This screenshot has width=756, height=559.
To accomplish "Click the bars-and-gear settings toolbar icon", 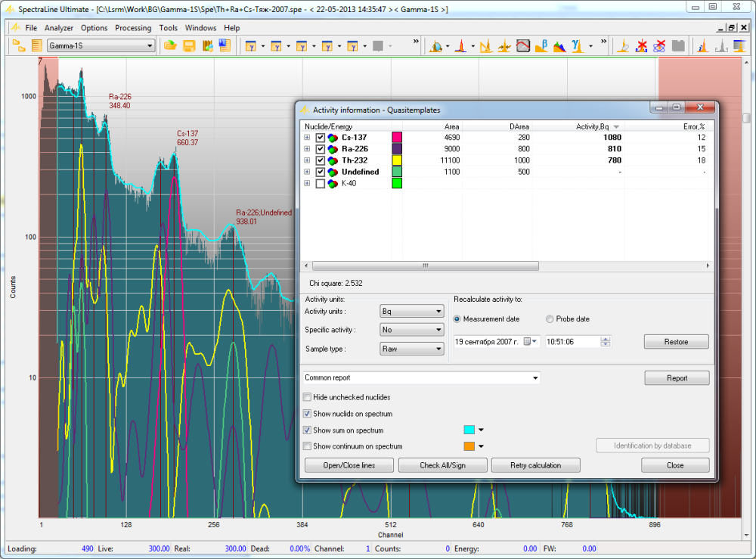I will coord(208,46).
